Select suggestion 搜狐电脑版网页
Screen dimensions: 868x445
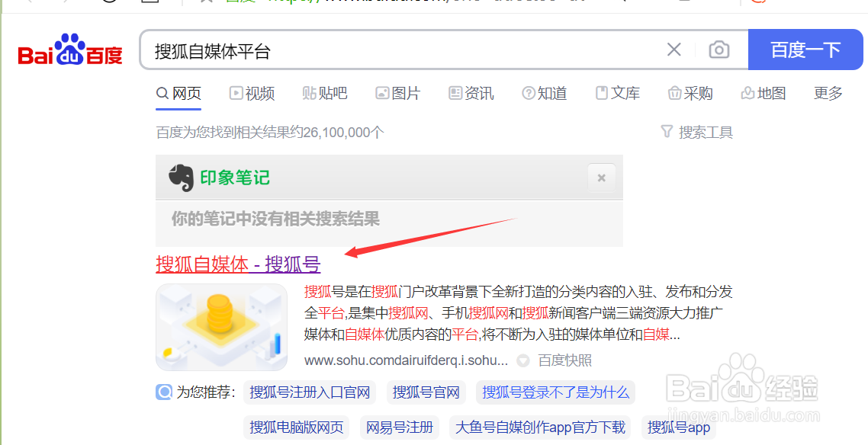tap(296, 427)
